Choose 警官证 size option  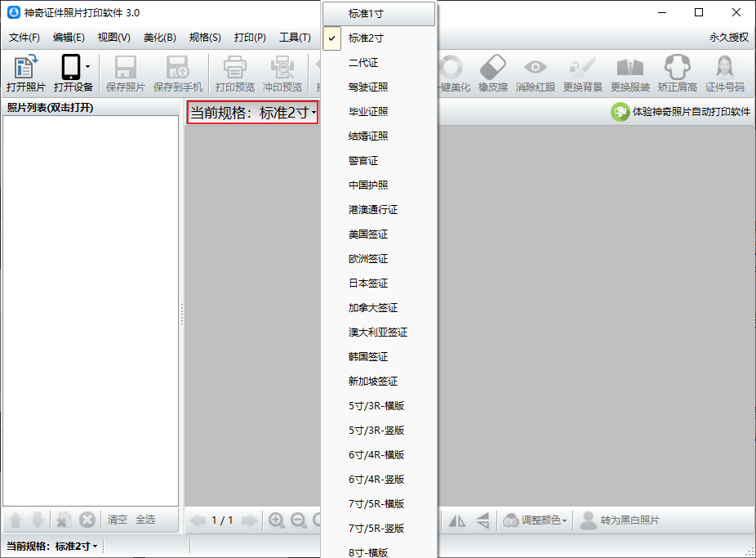tap(379, 161)
